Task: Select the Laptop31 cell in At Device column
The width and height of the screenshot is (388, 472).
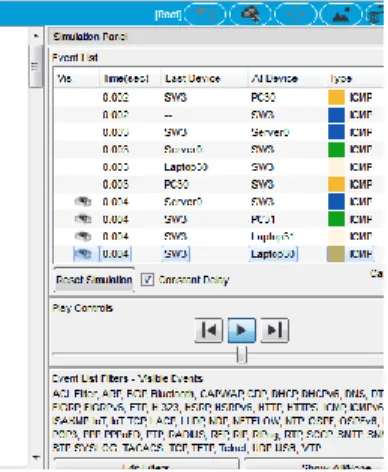Action: click(x=272, y=237)
